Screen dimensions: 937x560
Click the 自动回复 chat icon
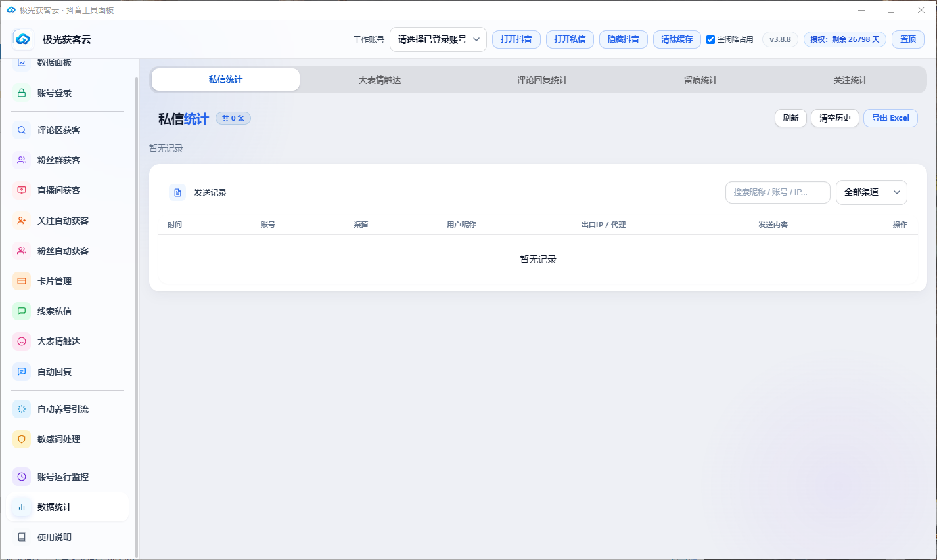click(22, 372)
